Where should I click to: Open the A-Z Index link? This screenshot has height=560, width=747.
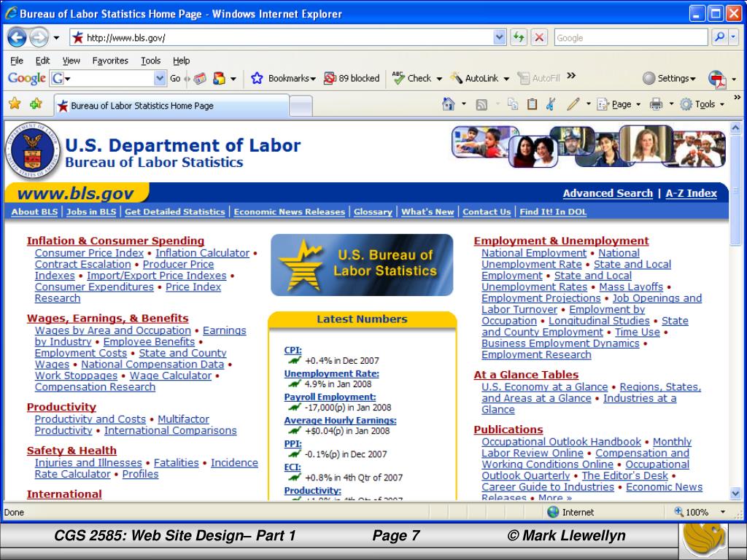(691, 193)
